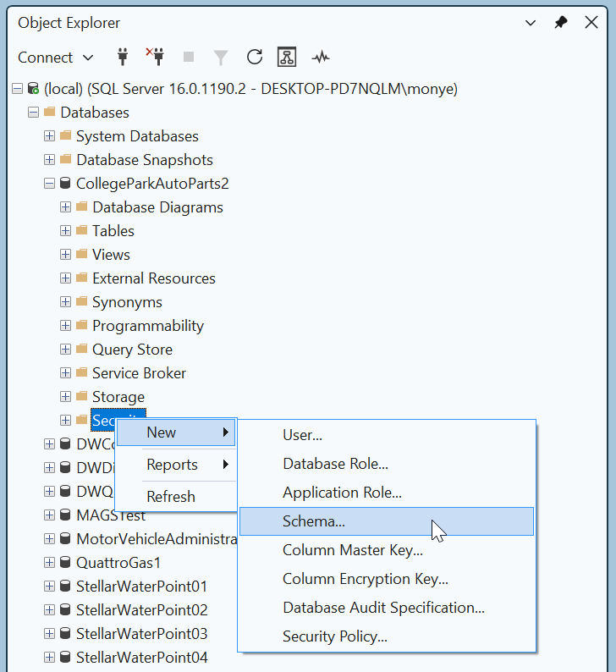Open Activity Monitor pulse icon
The height and width of the screenshot is (672, 616).
point(321,57)
